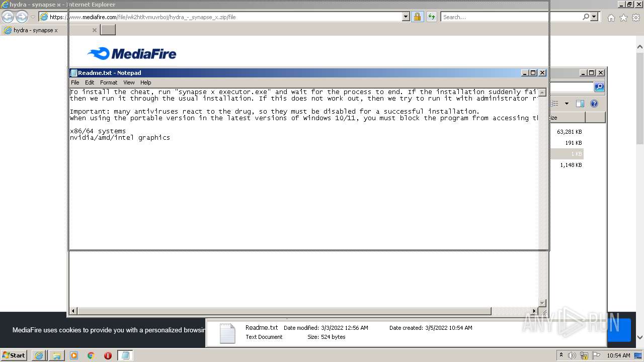
Task: Open Notepad's File menu
Action: point(75,82)
